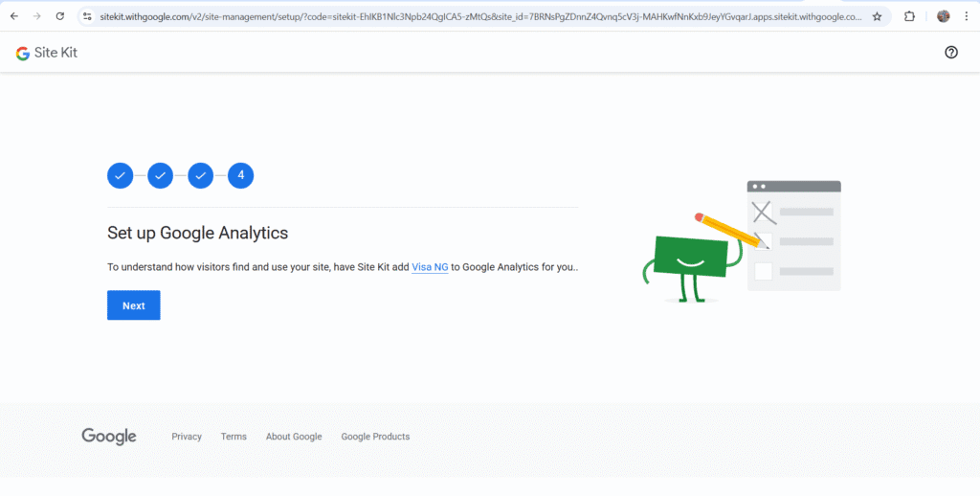Click the browser forward arrow

37,16
